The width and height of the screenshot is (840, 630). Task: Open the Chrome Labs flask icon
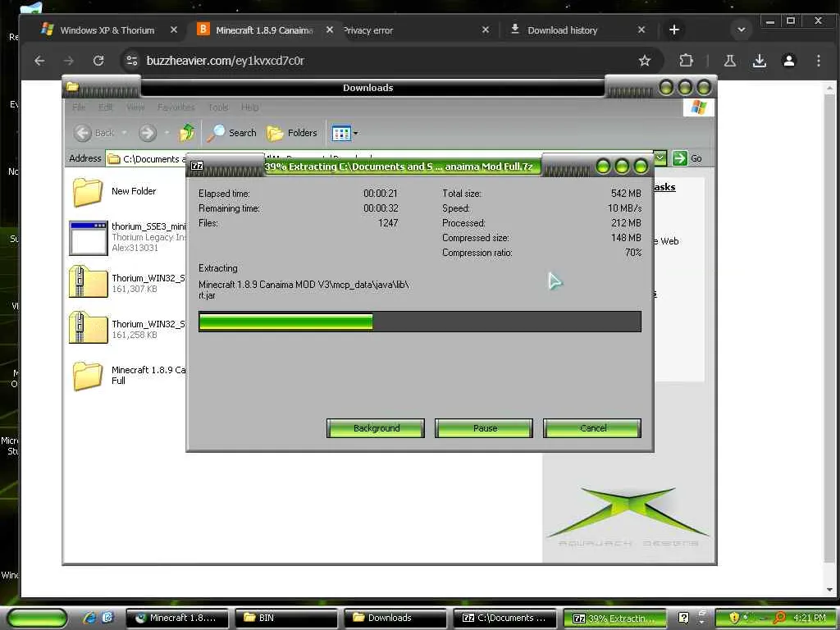(x=729, y=61)
